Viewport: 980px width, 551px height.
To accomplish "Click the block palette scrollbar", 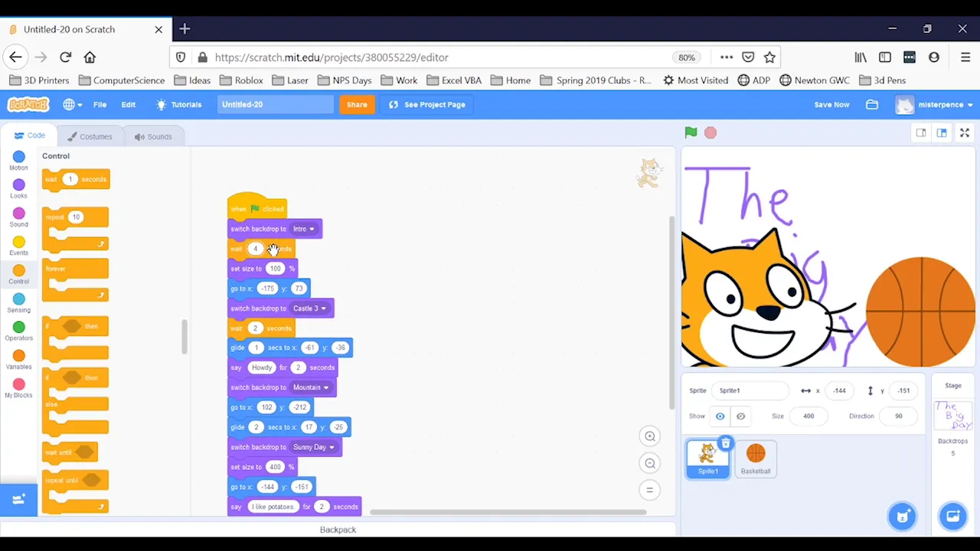I will (x=185, y=337).
